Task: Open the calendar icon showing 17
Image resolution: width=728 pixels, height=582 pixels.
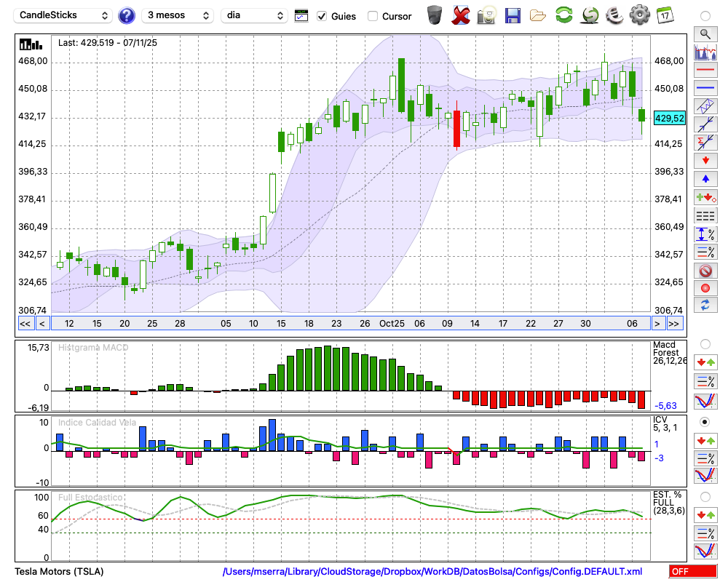Action: (665, 15)
